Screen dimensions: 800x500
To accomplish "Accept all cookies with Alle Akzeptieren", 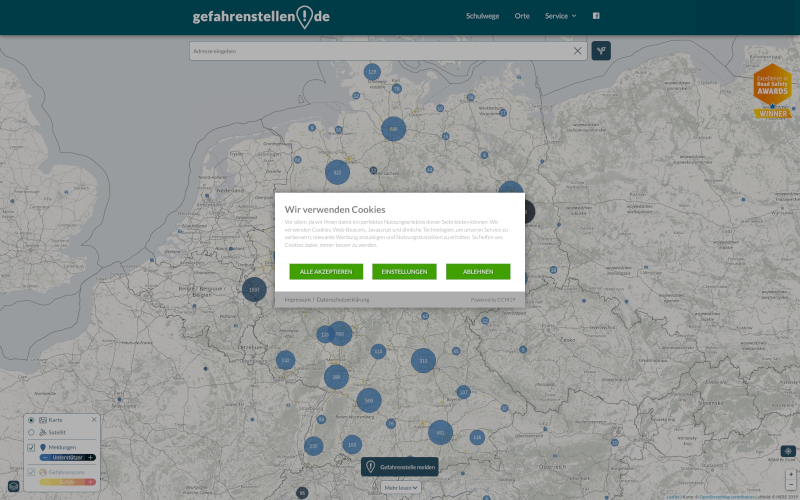I will coord(326,272).
